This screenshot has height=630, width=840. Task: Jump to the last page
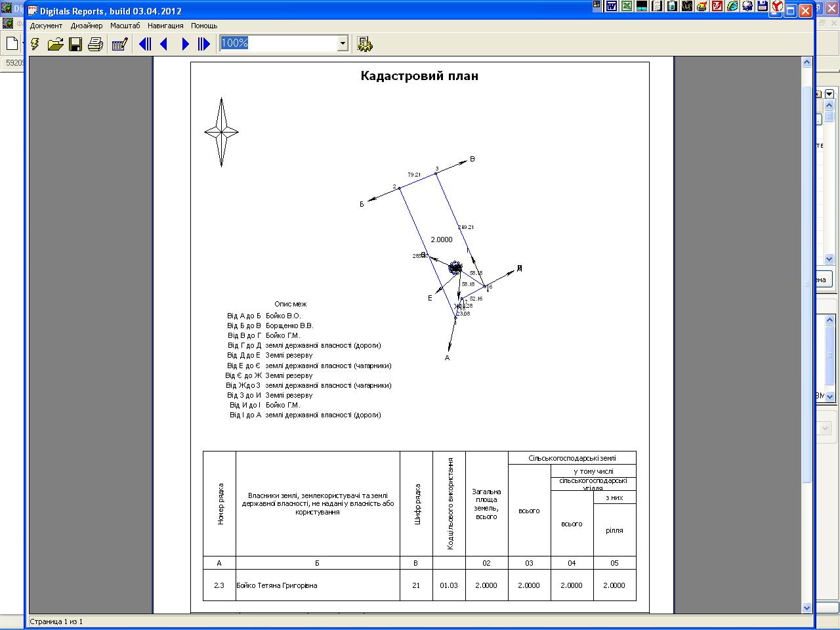point(204,44)
